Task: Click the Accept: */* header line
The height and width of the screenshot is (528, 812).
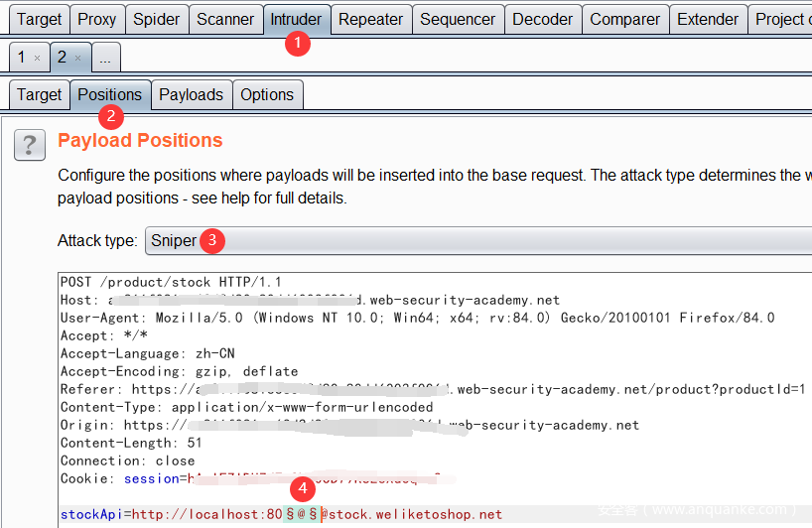Action: coord(104,335)
